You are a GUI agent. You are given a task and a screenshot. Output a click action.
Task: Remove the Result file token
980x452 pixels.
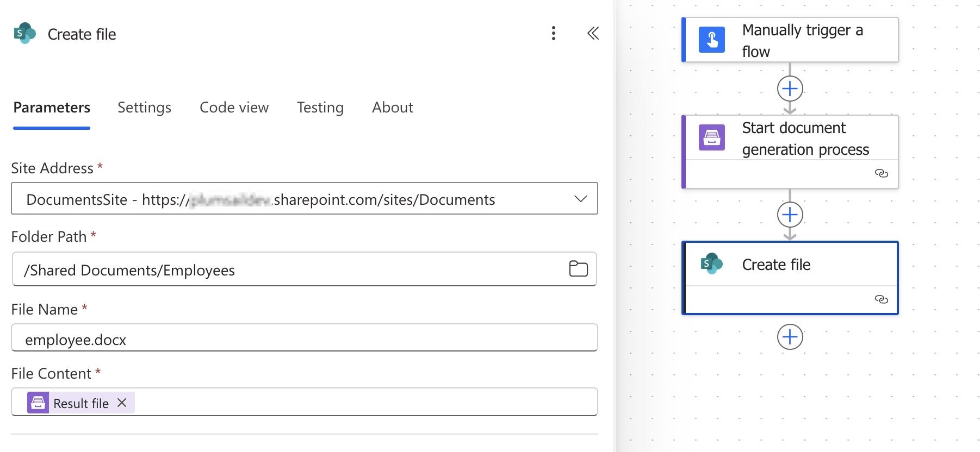coord(122,403)
